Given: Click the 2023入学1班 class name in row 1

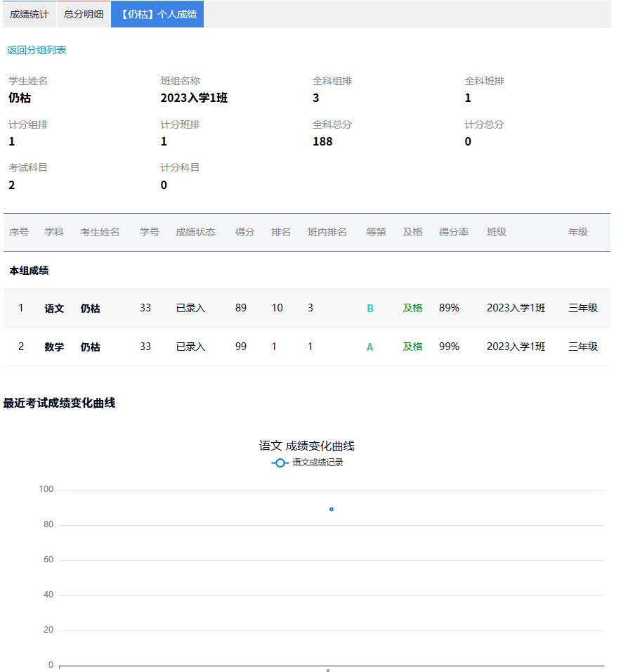Looking at the screenshot, I should click(516, 308).
